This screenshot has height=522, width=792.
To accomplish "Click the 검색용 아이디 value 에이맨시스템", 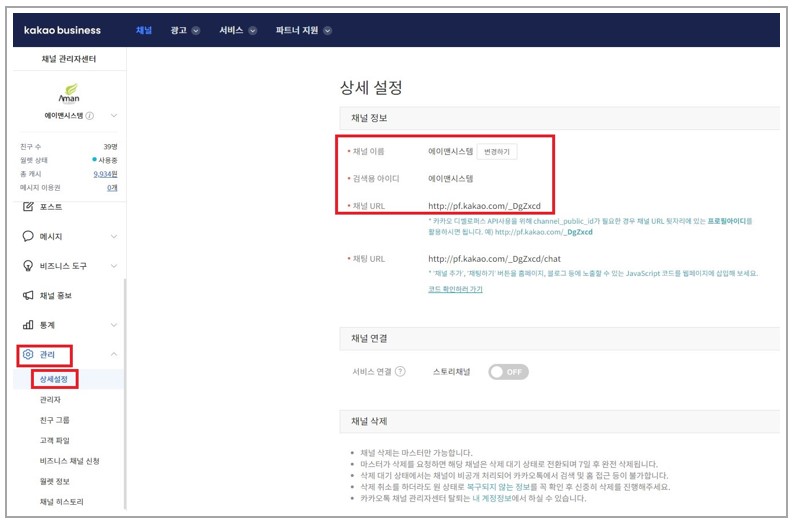I will pyautogui.click(x=451, y=178).
